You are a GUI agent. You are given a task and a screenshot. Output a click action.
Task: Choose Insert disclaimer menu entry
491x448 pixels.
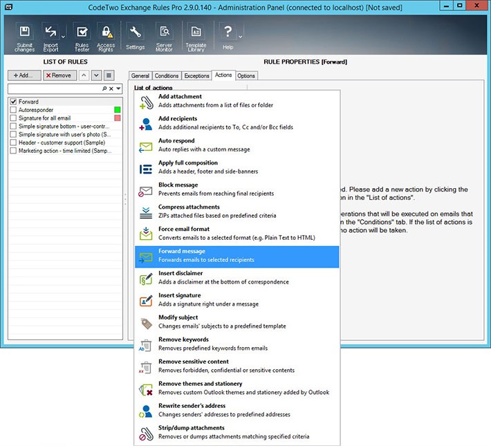[237, 279]
